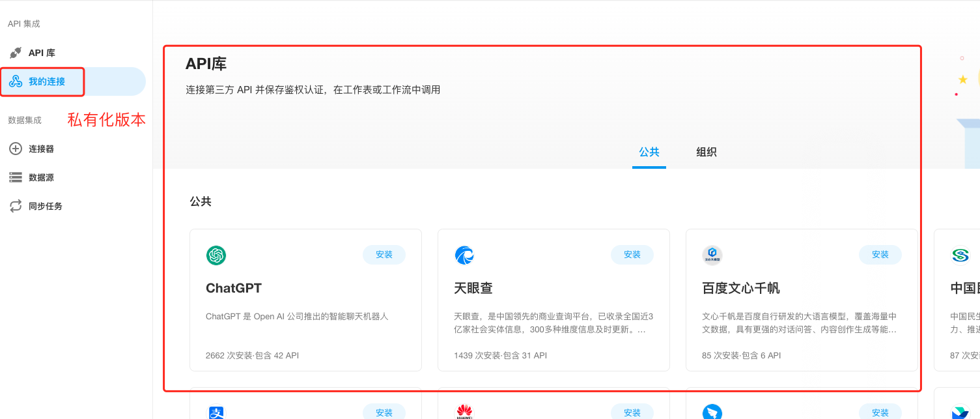Open 同步任务 using its sync arrows icon

[16, 206]
